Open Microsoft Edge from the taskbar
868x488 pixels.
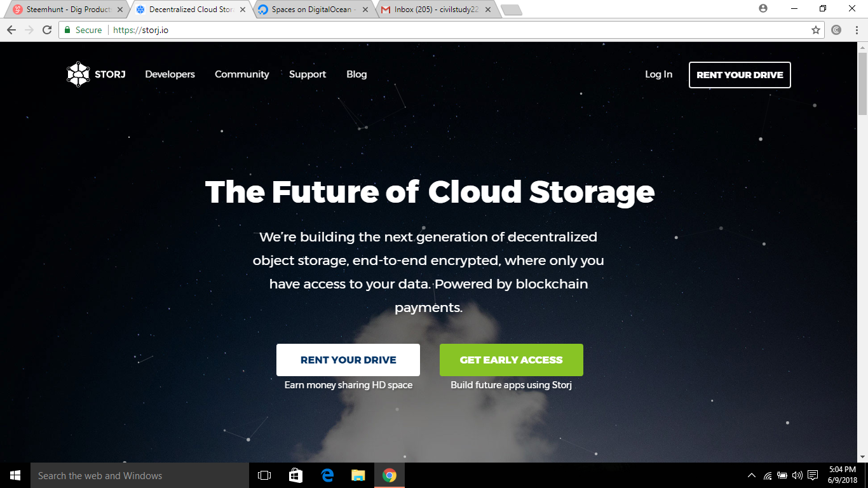click(x=327, y=475)
